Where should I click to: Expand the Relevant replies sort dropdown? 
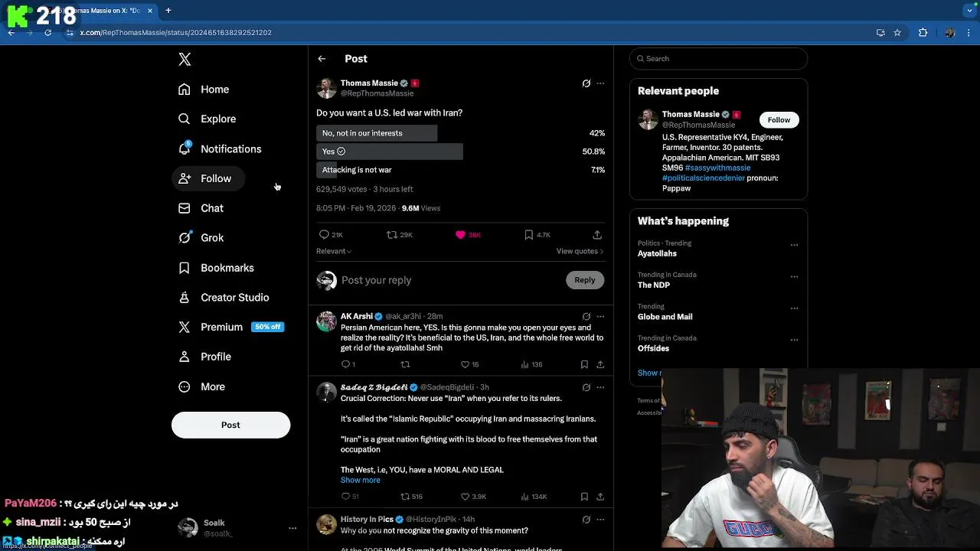(x=334, y=251)
